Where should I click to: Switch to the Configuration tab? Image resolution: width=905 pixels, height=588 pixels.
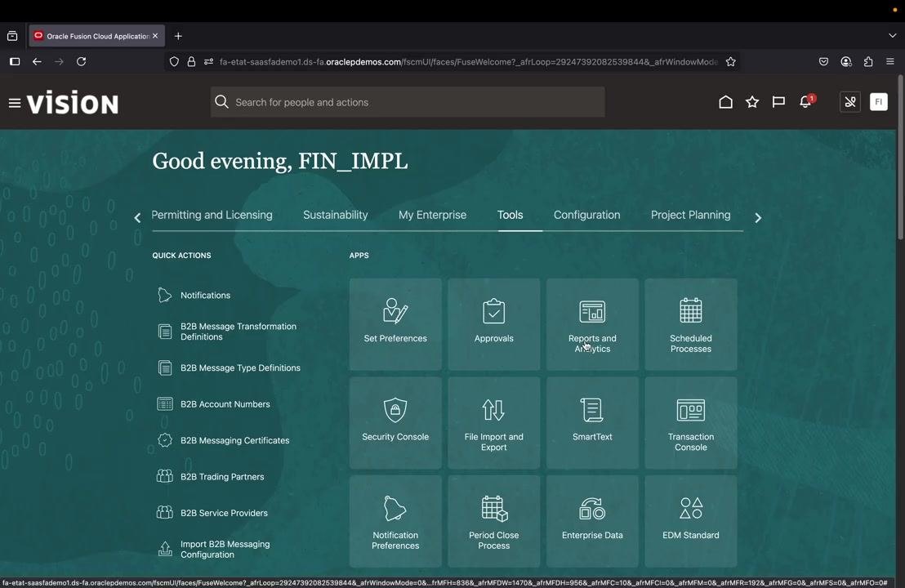click(587, 216)
